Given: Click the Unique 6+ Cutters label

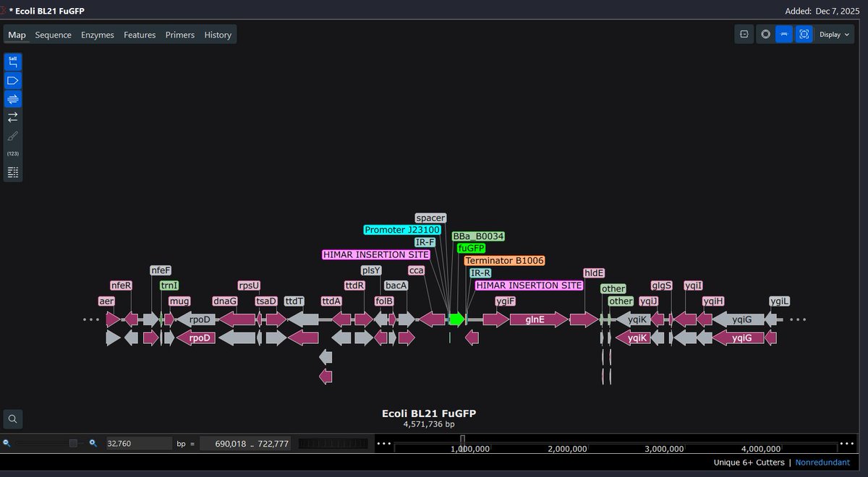Looking at the screenshot, I should click(749, 462).
